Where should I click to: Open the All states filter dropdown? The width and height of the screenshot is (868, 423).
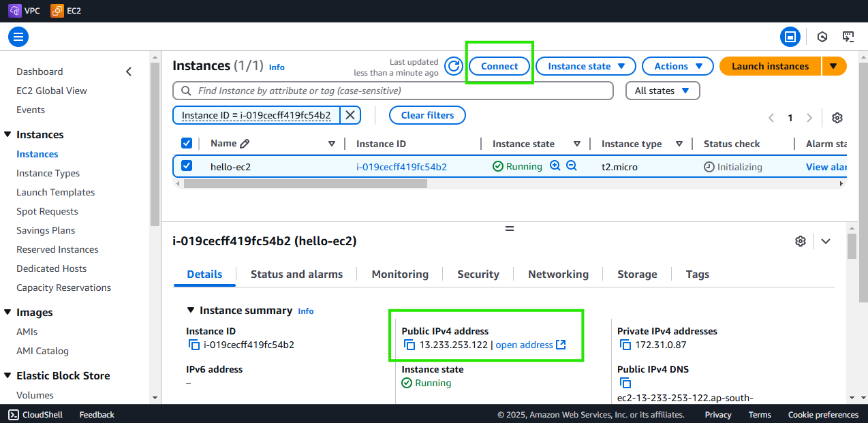pos(662,90)
